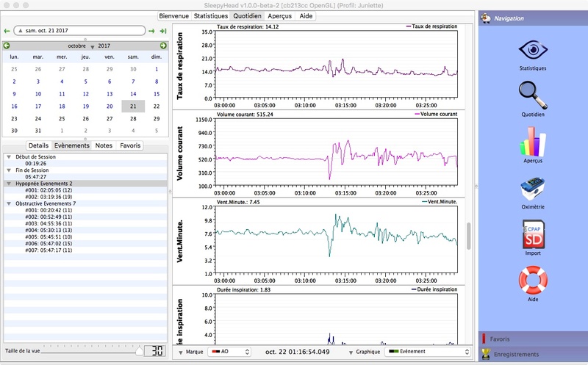Select the Quotidien tab
The width and height of the screenshot is (588, 365).
[x=247, y=15]
